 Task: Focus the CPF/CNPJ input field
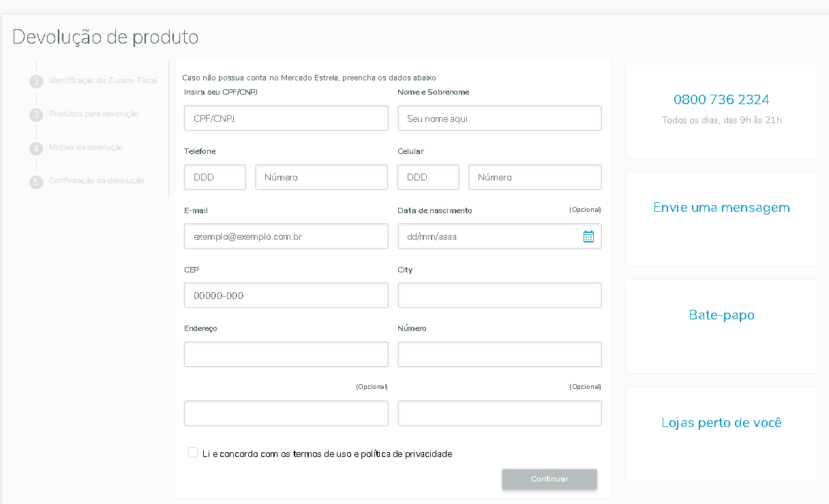tap(286, 118)
